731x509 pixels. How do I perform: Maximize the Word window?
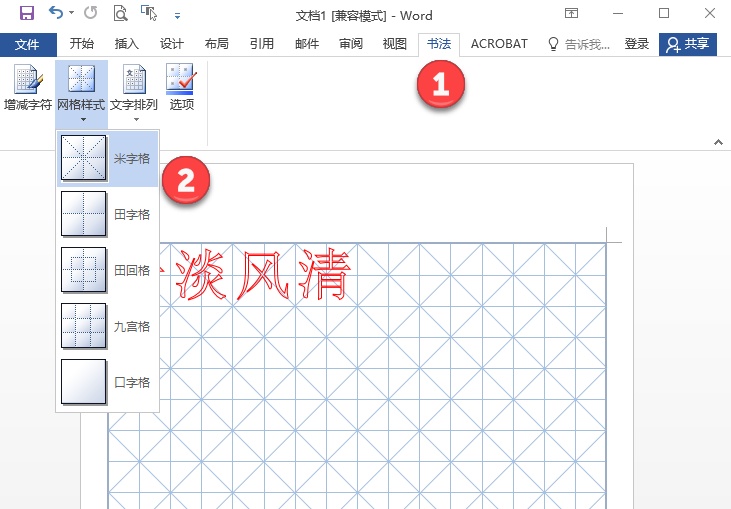coord(664,13)
